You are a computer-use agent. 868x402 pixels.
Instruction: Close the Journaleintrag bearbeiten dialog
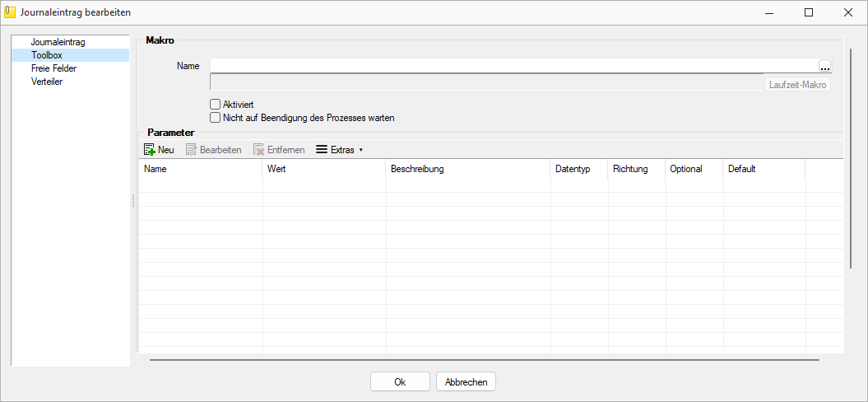[848, 12]
